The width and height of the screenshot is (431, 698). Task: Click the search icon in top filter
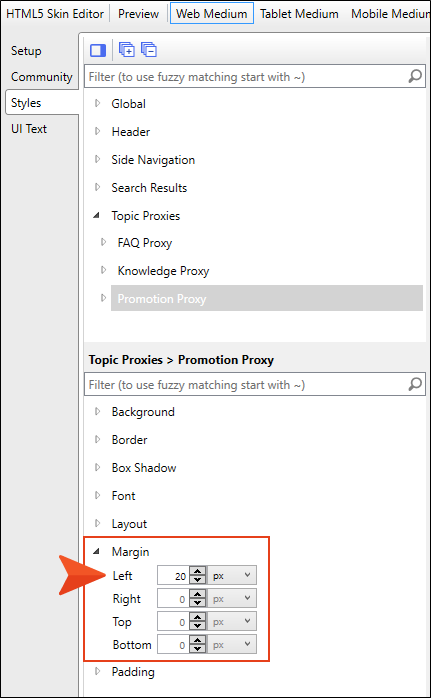(415, 77)
